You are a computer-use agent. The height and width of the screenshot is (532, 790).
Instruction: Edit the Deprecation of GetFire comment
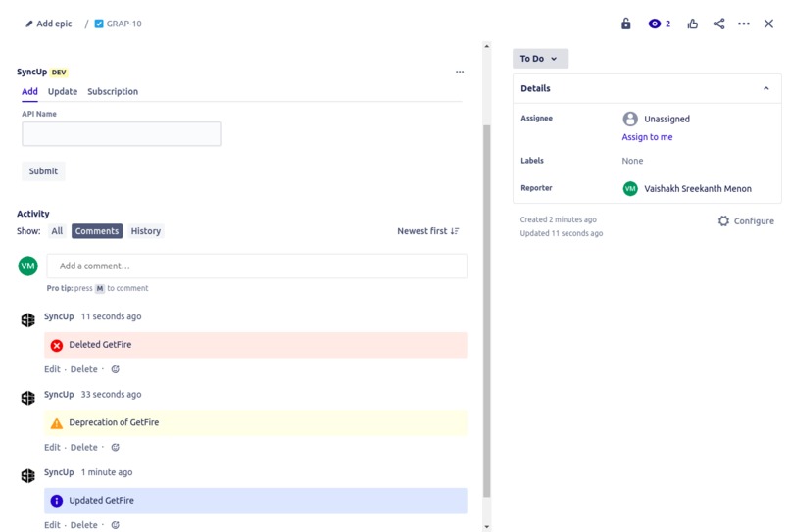pyautogui.click(x=52, y=448)
